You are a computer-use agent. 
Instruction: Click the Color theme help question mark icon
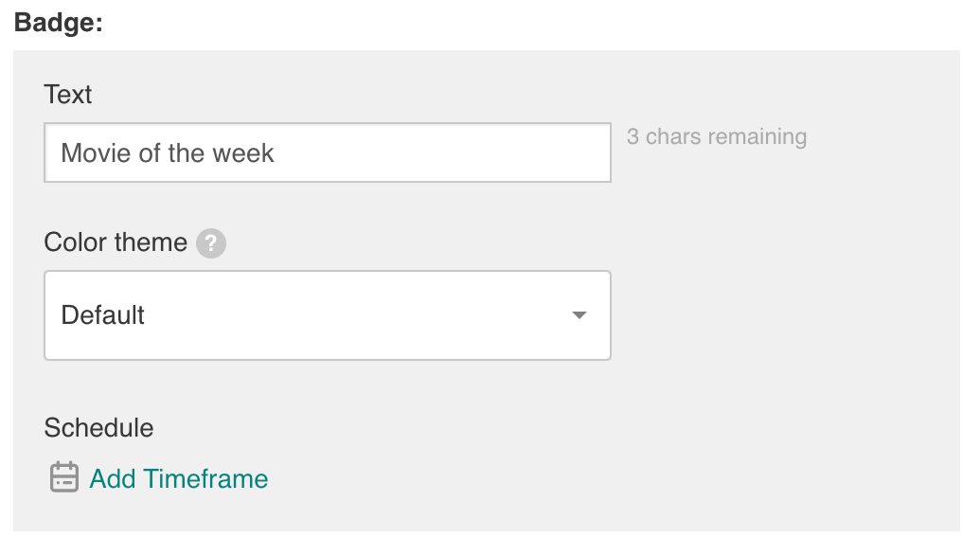coord(211,243)
